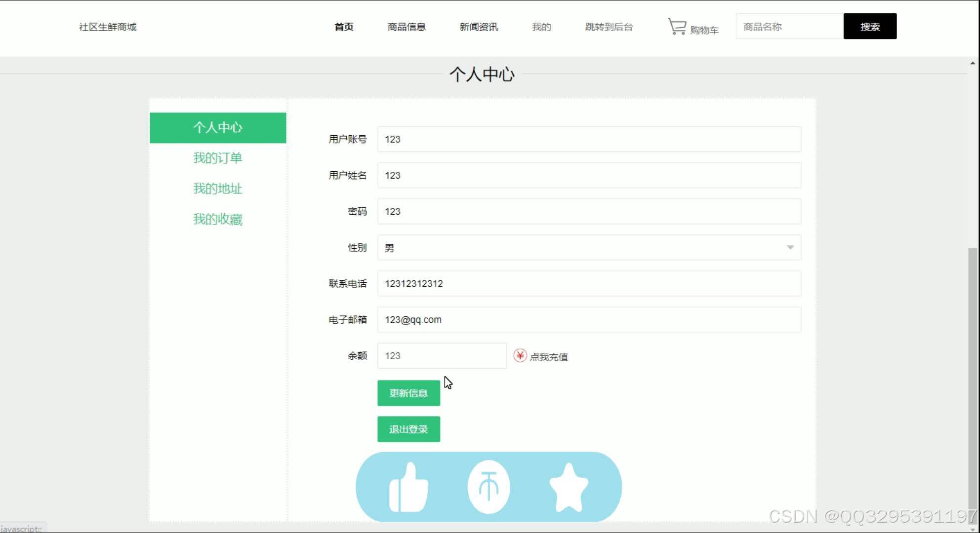Open 商品信息 in the navigation

(407, 27)
